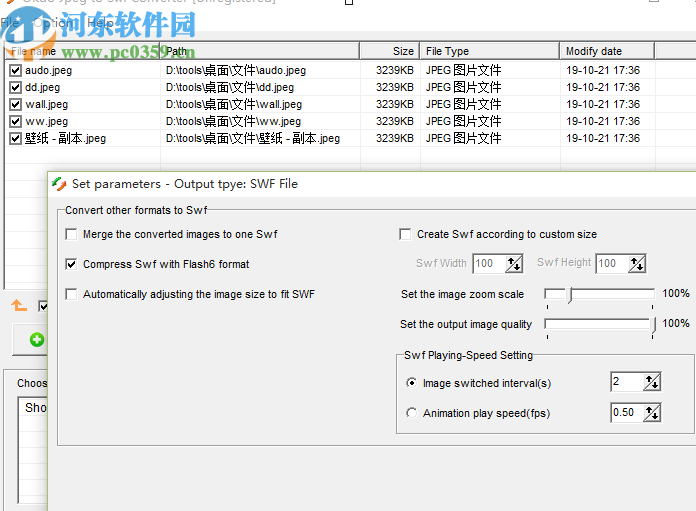Image resolution: width=696 pixels, height=511 pixels.
Task: Click the Modify date cell of dd.jpeg
Action: [x=603, y=87]
